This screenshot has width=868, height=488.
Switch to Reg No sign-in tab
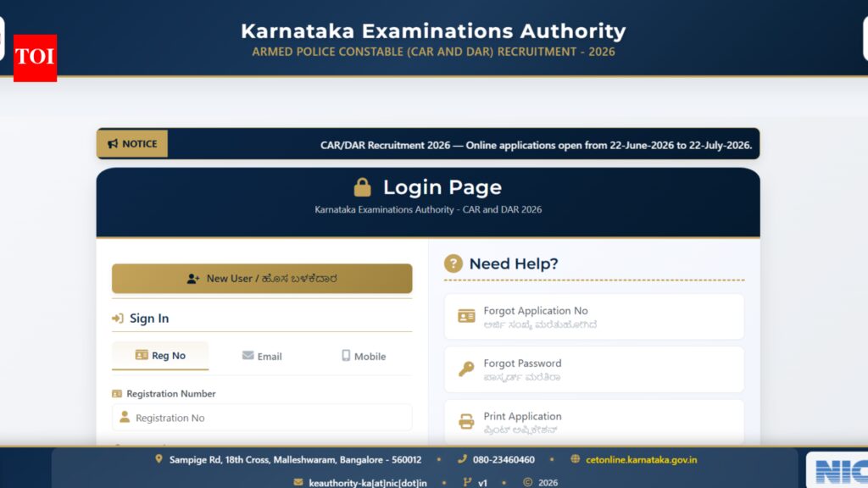click(160, 356)
